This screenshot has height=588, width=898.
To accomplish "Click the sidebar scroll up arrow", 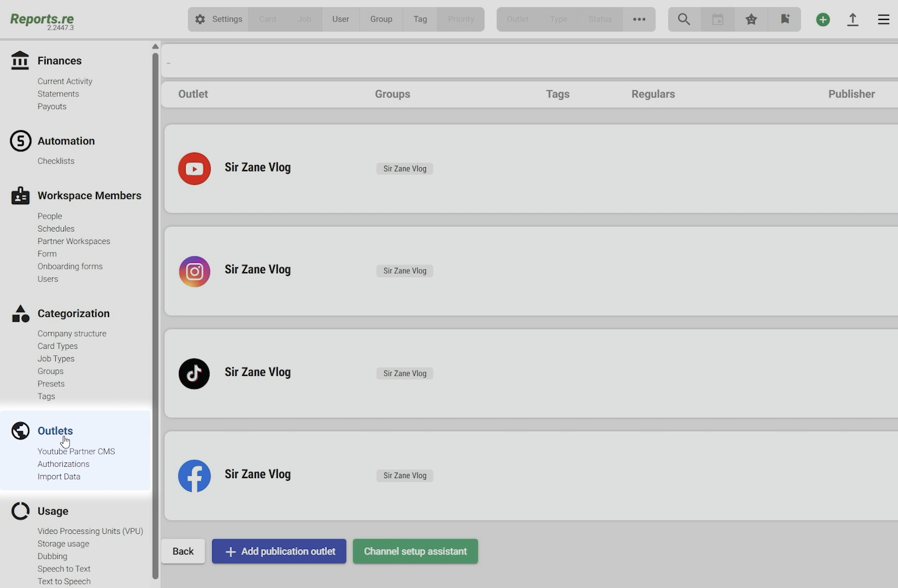I will 155,47.
